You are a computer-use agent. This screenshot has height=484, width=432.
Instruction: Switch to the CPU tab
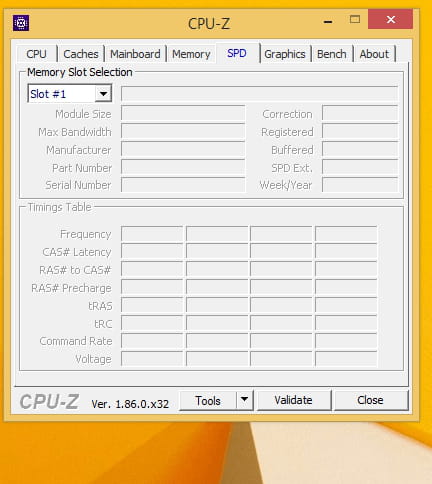point(36,54)
